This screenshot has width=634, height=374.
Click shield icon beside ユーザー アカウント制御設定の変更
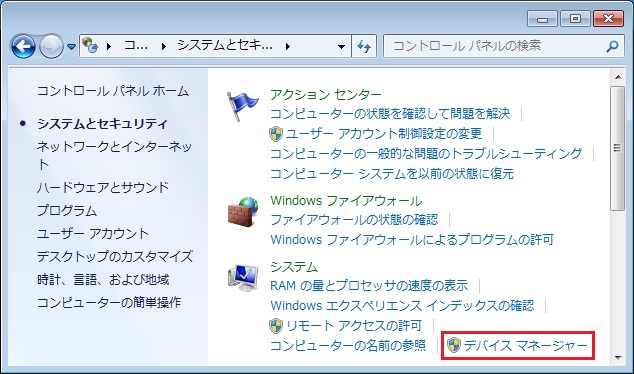(x=276, y=133)
